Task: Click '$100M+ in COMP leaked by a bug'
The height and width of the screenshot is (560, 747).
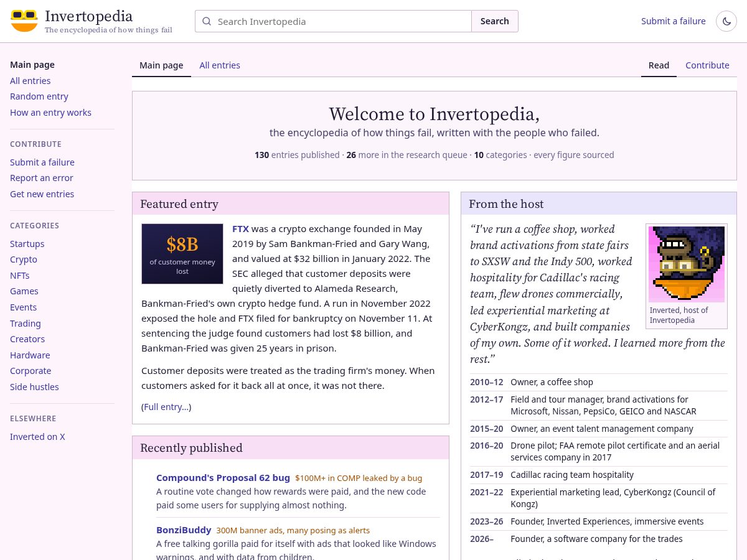Action: [x=359, y=478]
